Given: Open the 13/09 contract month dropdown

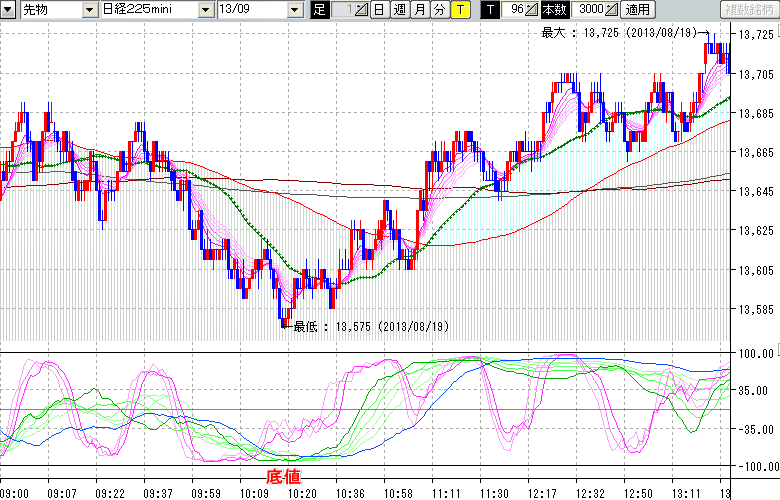Looking at the screenshot, I should pos(293,9).
